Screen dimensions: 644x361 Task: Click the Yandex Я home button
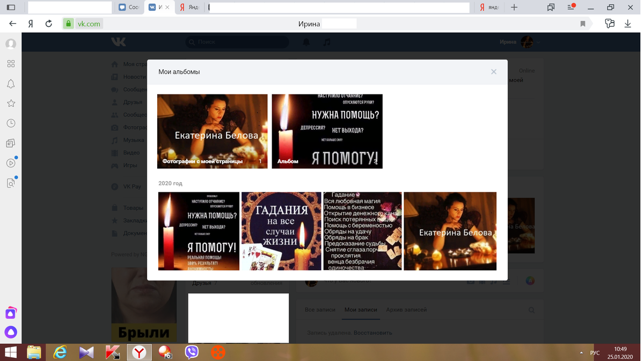[31, 24]
